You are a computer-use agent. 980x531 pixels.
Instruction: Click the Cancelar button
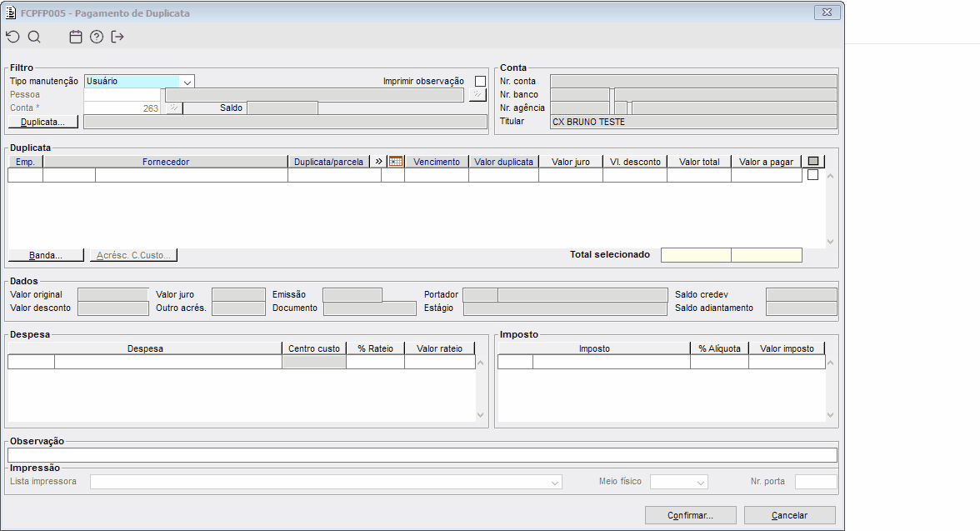coord(790,515)
